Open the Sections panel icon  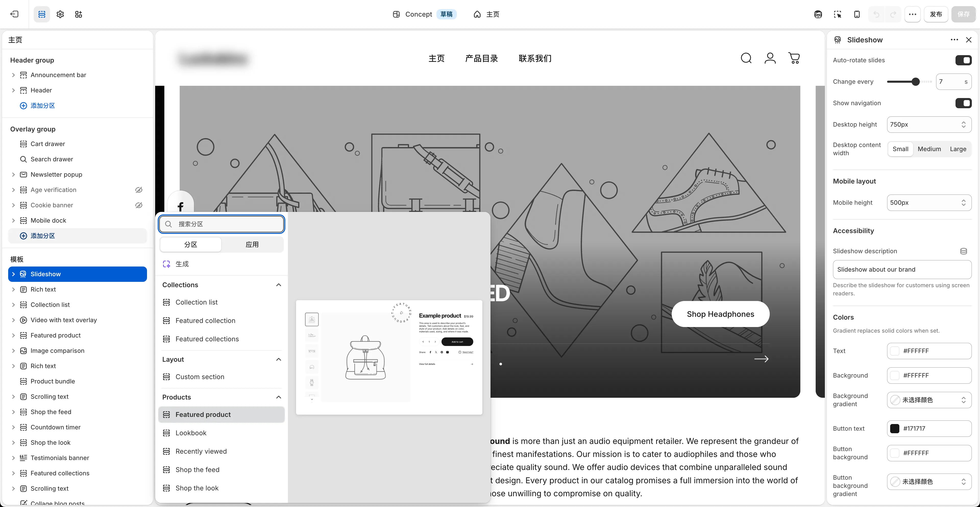coord(42,14)
